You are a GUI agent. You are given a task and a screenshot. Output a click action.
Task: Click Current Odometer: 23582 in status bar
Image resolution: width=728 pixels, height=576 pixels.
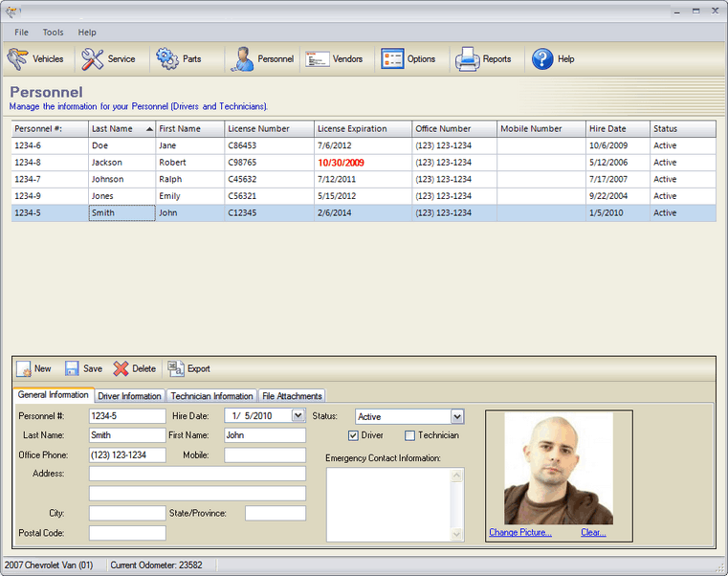(157, 565)
